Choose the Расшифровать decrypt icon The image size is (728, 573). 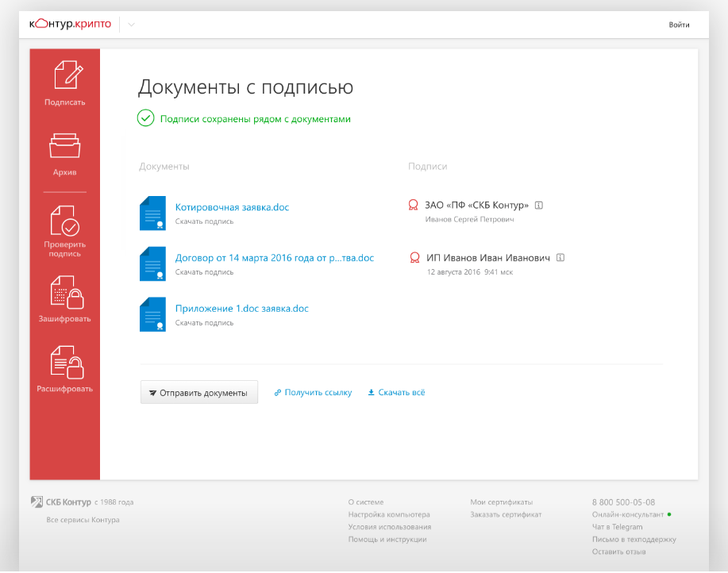[67, 363]
